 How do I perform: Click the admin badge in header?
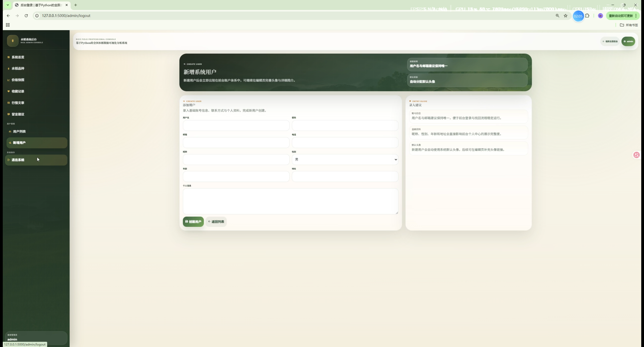pyautogui.click(x=628, y=41)
